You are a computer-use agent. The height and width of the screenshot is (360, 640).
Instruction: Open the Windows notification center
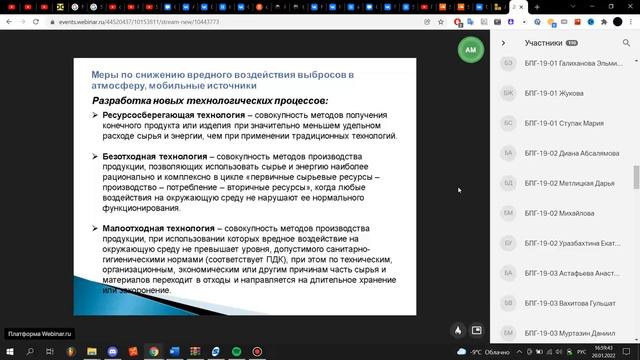click(x=627, y=351)
